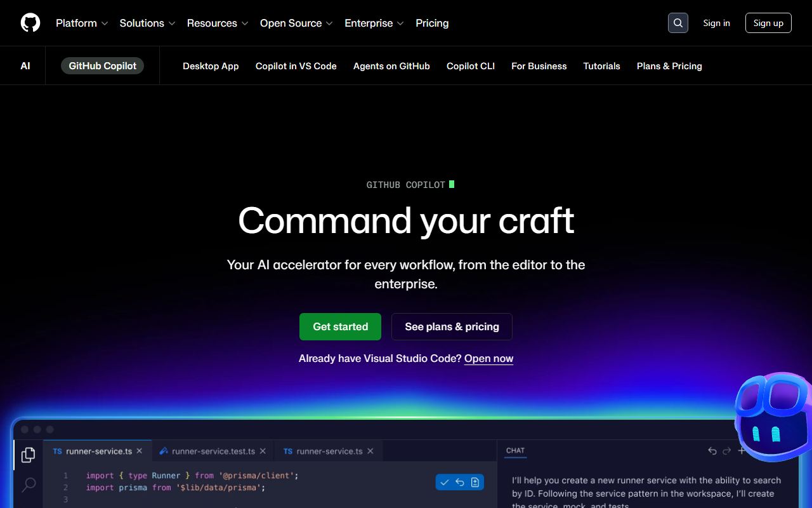Screen dimensions: 812x508
Task: Go to the For Business page
Action: click(539, 66)
